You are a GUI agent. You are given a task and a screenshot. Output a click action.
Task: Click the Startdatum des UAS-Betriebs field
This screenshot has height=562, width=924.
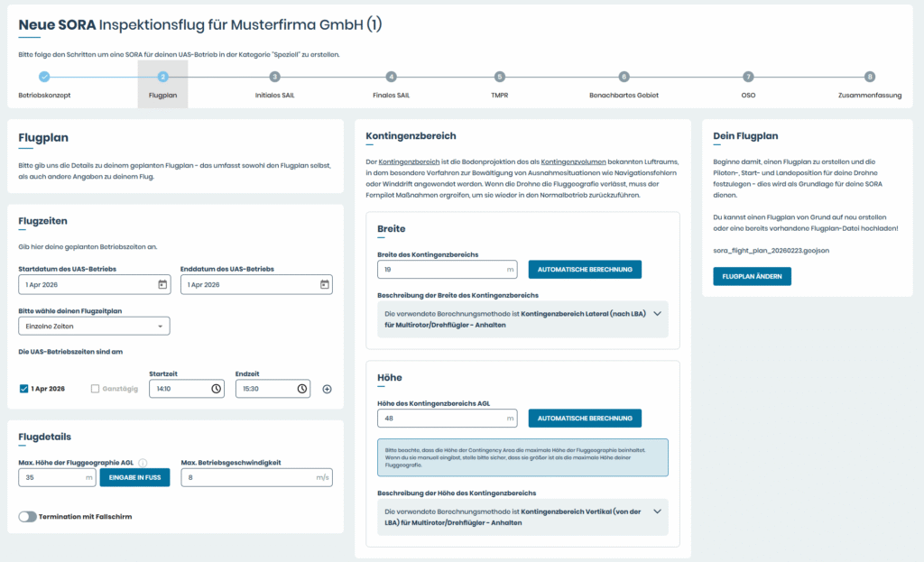click(x=94, y=284)
